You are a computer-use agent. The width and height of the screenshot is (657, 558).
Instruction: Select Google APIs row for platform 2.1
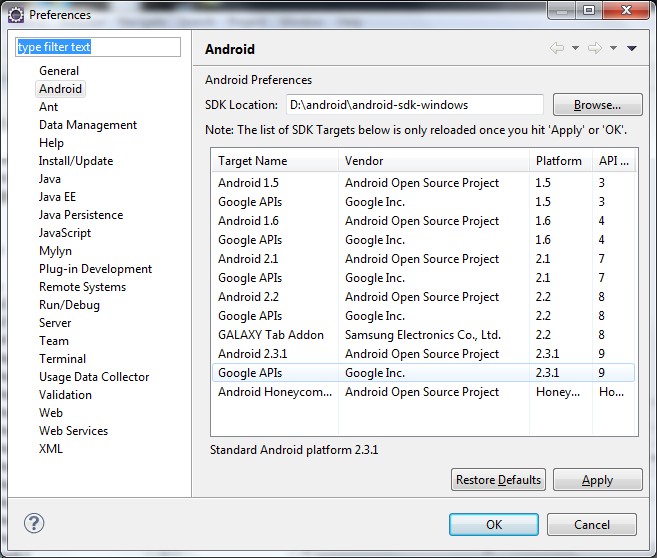pos(424,278)
